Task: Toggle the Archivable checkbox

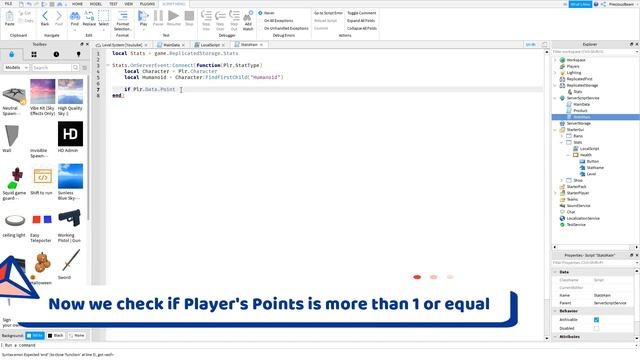Action: click(596, 320)
